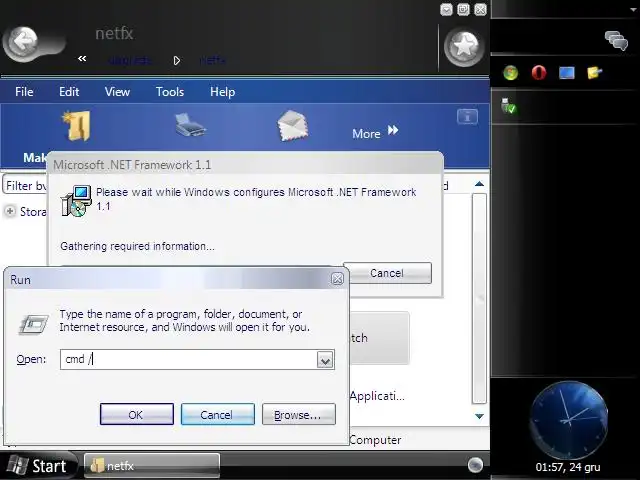Image resolution: width=640 pixels, height=480 pixels.
Task: Click the yellow sticky note sidebar icon
Action: (x=594, y=73)
